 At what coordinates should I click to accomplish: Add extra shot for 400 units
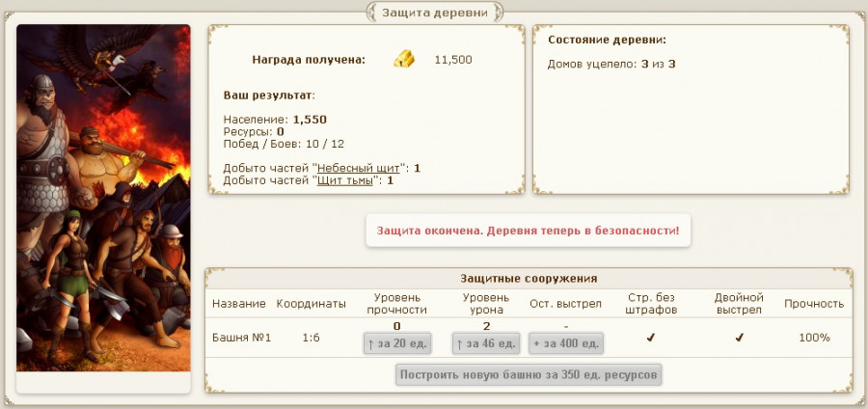coord(566,343)
